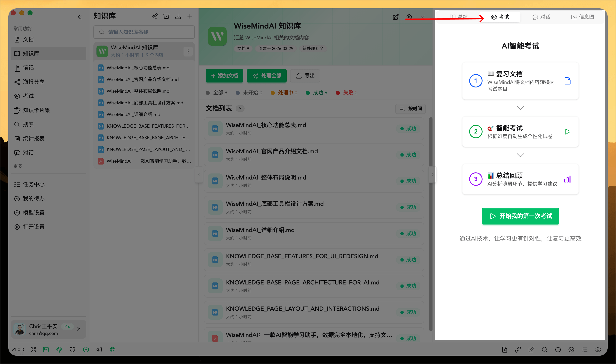
Task: Click the three-dot menu on WiseMindAI 知识库 entry
Action: coord(188,51)
